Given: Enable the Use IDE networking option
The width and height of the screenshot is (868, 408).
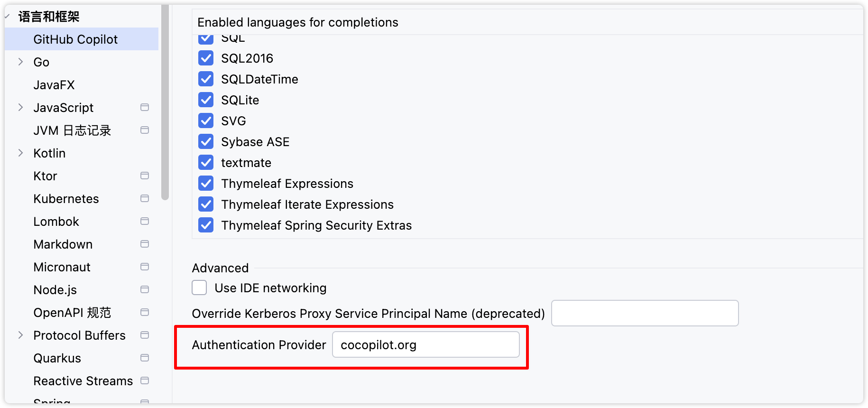Looking at the screenshot, I should [199, 287].
